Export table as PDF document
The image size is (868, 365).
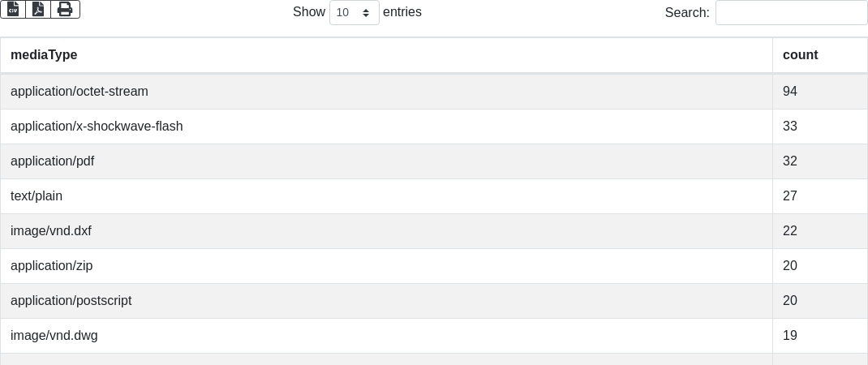tap(38, 10)
